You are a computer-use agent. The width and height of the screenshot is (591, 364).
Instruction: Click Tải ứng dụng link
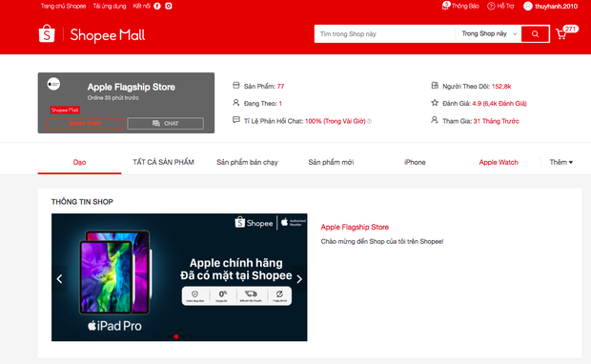tap(110, 6)
